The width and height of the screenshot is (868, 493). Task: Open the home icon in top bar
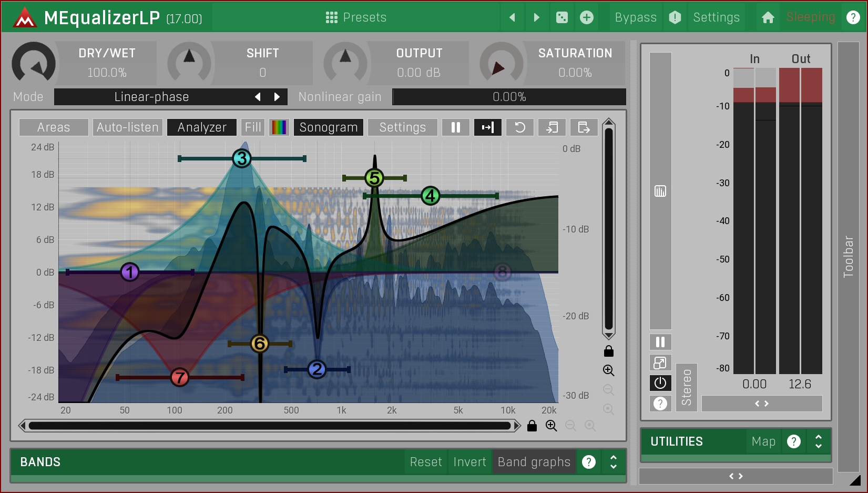[x=768, y=17]
